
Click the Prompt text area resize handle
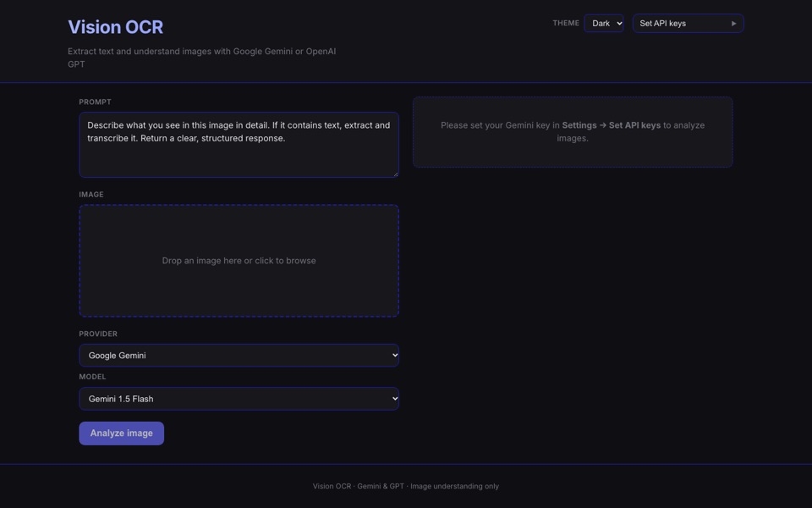click(x=396, y=174)
